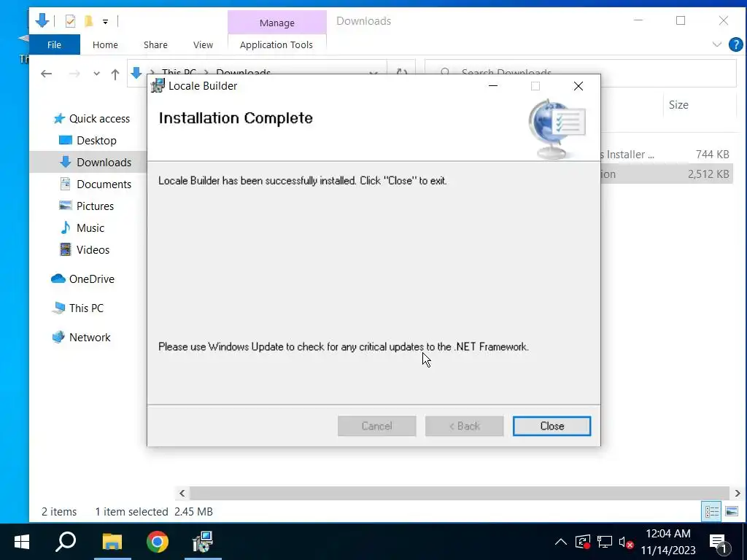Click New folder quick access icon
This screenshot has height=560, width=747.
point(88,21)
